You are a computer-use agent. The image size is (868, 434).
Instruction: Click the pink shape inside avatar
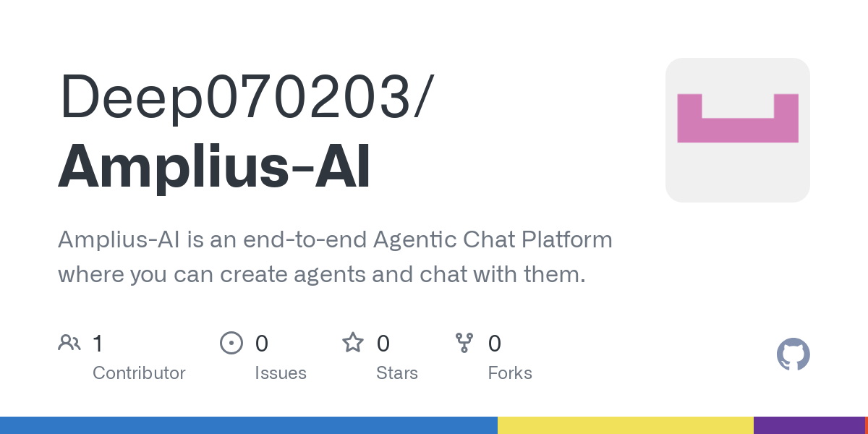point(738,118)
